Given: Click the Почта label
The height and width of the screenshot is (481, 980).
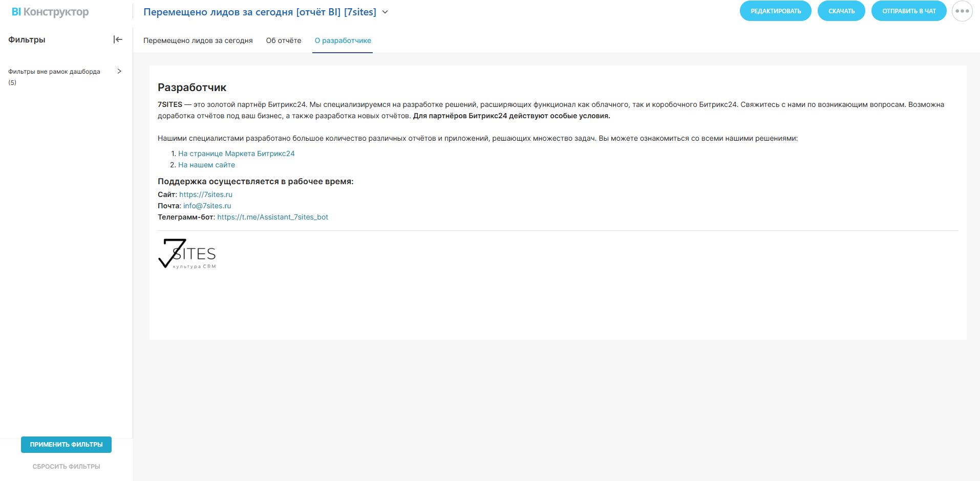Looking at the screenshot, I should (x=169, y=206).
